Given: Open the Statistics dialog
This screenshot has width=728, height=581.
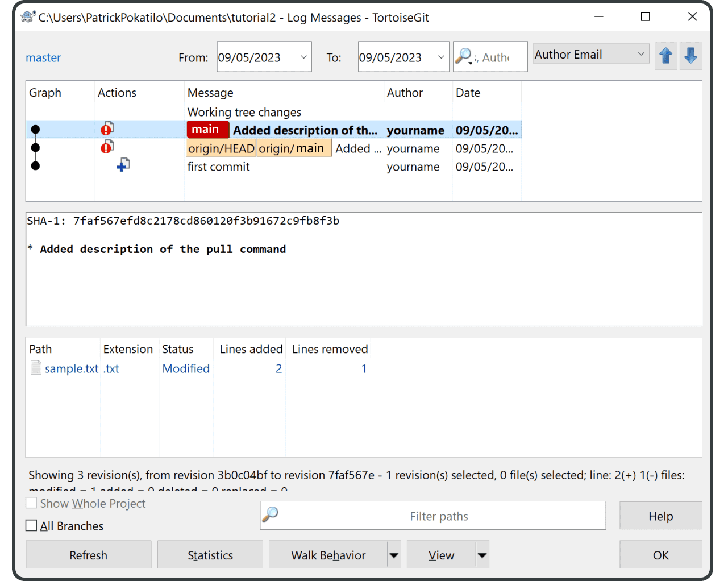Looking at the screenshot, I should pos(210,554).
